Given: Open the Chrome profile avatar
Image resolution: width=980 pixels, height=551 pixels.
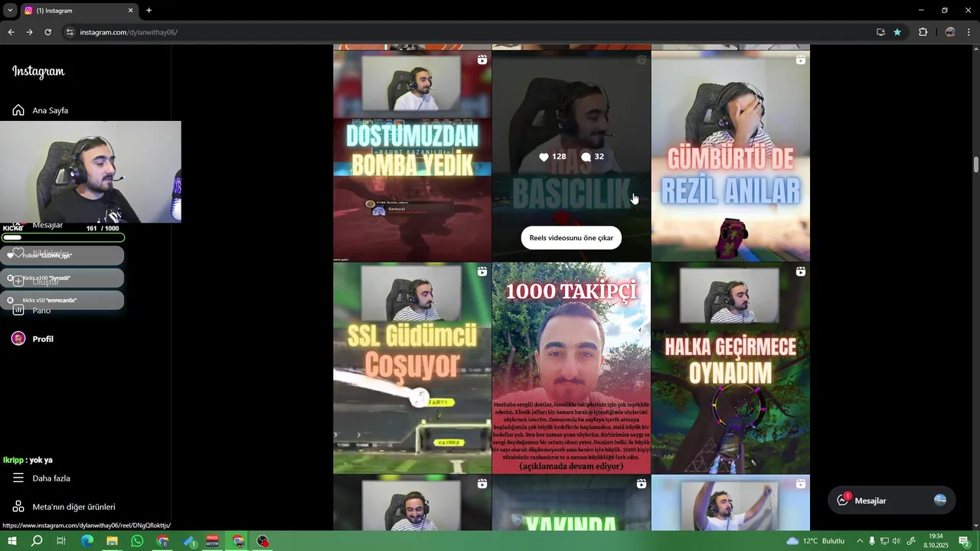Looking at the screenshot, I should (x=950, y=32).
